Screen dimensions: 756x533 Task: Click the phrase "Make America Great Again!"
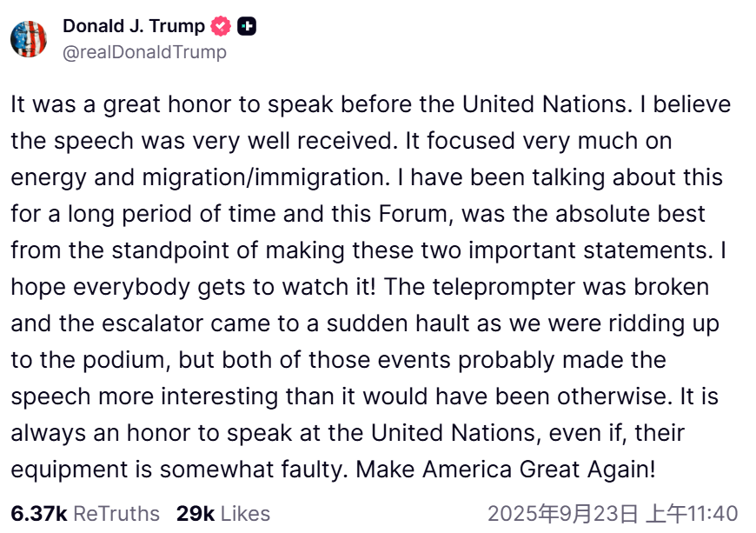(506, 470)
